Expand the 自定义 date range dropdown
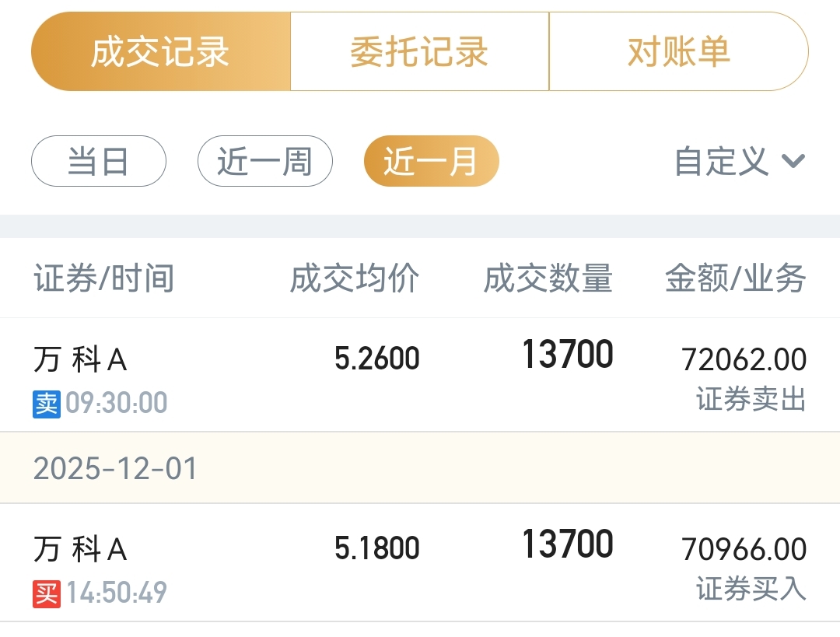The width and height of the screenshot is (840, 637). coord(722,162)
